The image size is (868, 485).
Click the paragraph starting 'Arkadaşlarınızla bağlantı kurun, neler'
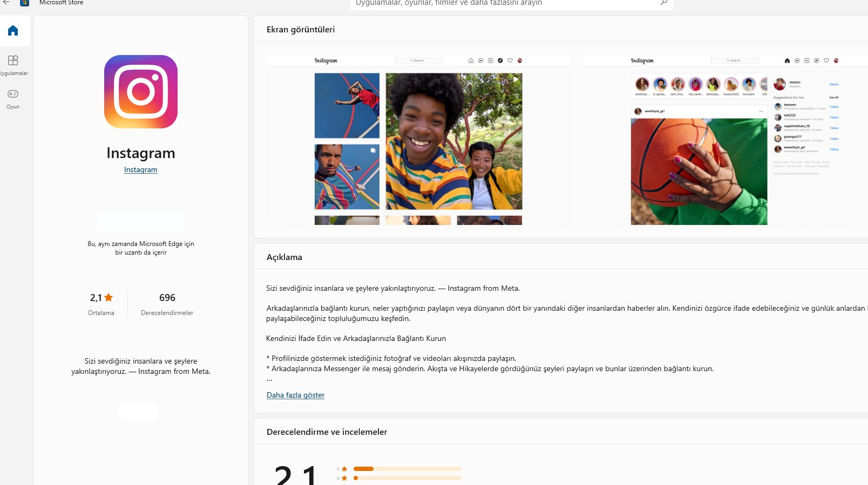pos(567,313)
